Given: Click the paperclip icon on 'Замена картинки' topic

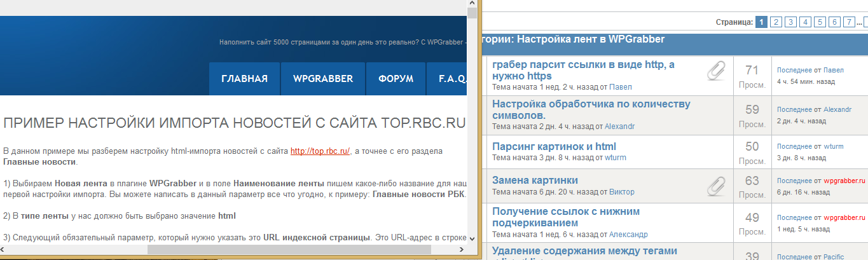Looking at the screenshot, I should (716, 186).
